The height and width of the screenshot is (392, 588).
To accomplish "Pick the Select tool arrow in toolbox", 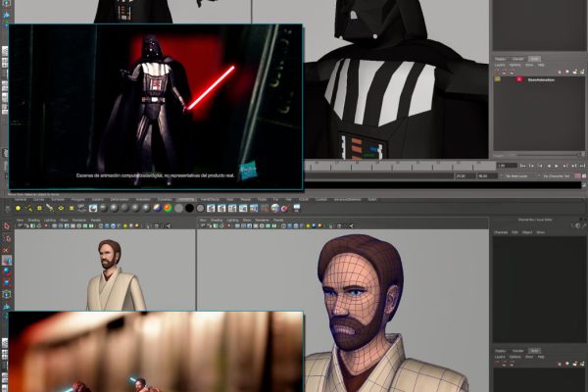I will click(x=7, y=226).
